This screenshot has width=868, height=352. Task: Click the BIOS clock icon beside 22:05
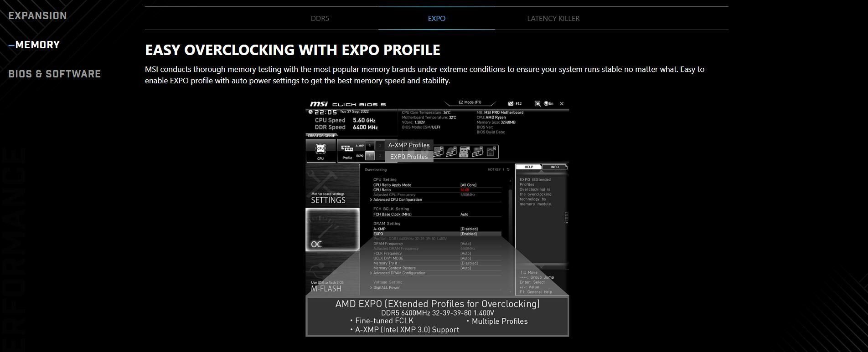click(310, 112)
